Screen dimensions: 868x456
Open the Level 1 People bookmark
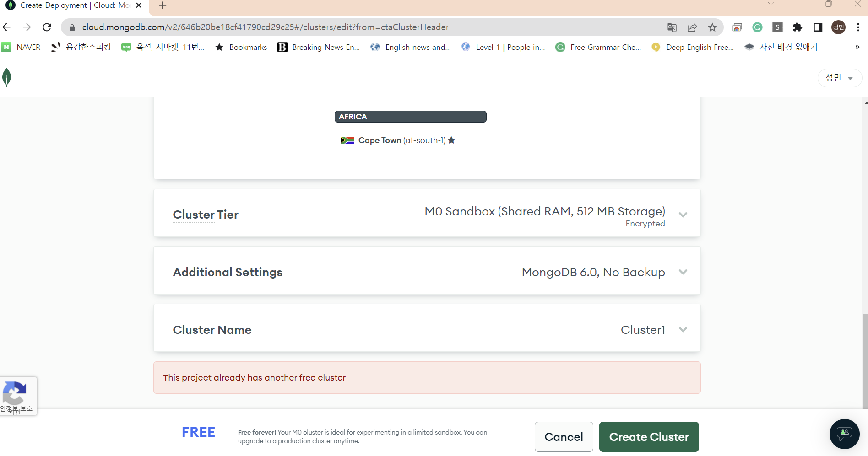[503, 47]
